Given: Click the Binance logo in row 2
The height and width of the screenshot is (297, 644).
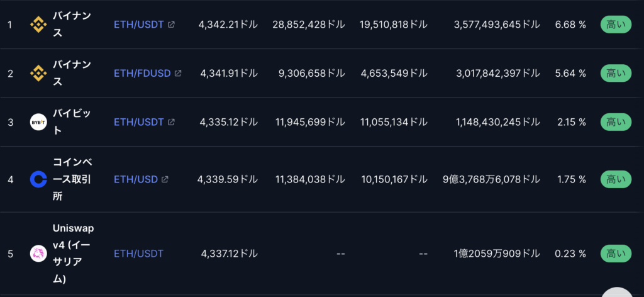Looking at the screenshot, I should 38,74.
